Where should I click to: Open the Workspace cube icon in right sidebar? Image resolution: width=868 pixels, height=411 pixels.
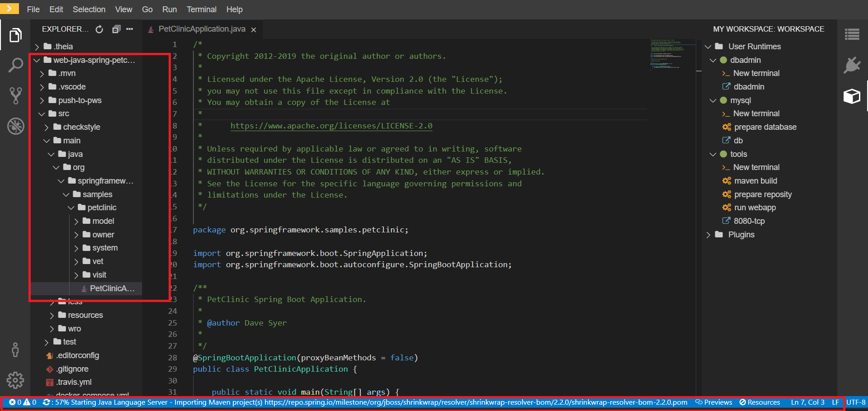[x=852, y=96]
